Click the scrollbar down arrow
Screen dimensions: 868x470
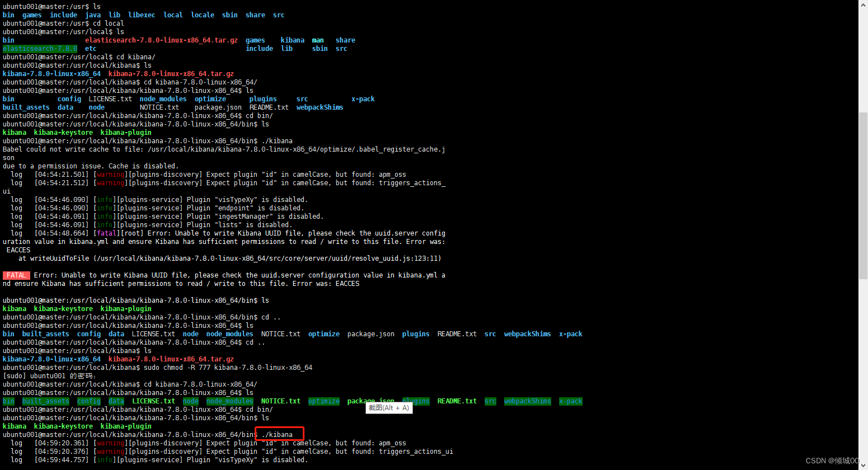pos(863,466)
